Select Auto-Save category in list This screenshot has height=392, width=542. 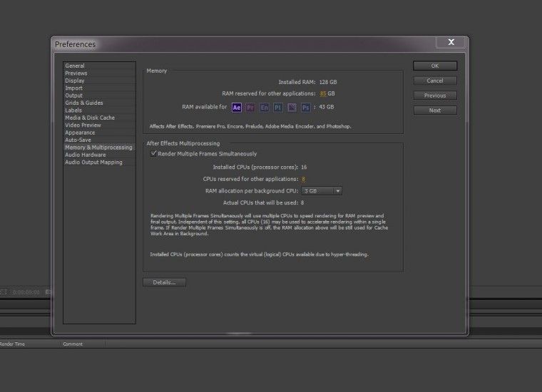pyautogui.click(x=78, y=140)
